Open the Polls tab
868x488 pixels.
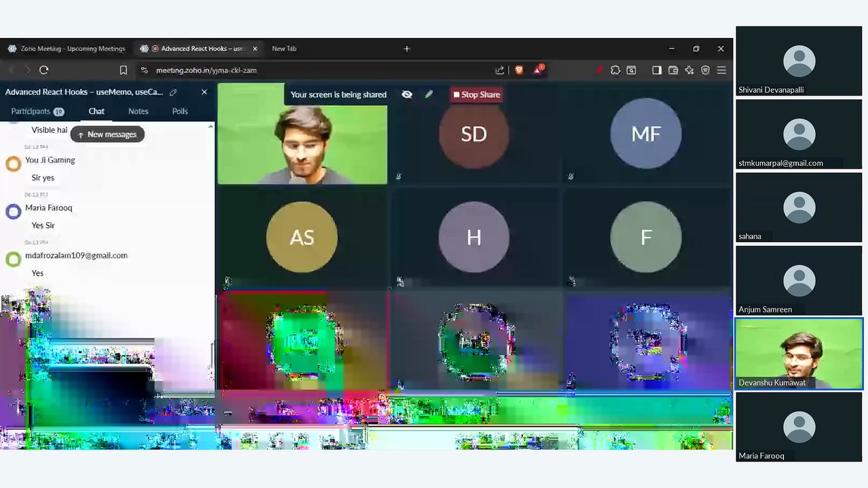tap(180, 111)
